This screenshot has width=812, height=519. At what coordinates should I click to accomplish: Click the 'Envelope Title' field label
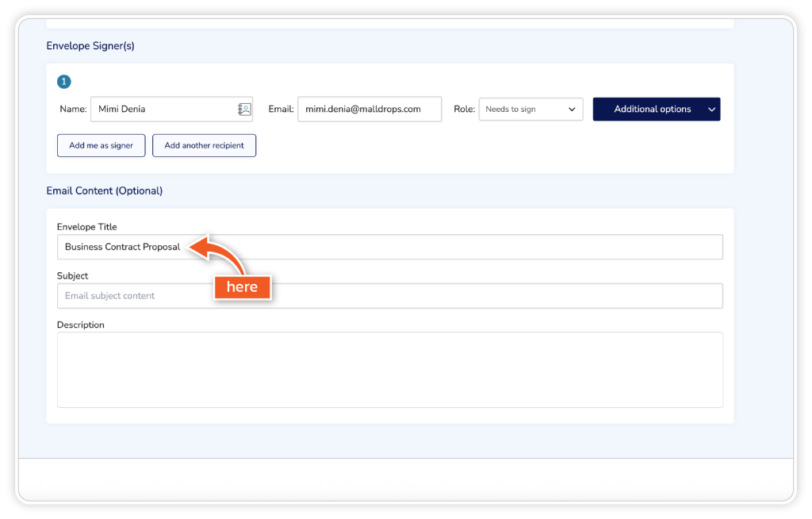point(86,227)
